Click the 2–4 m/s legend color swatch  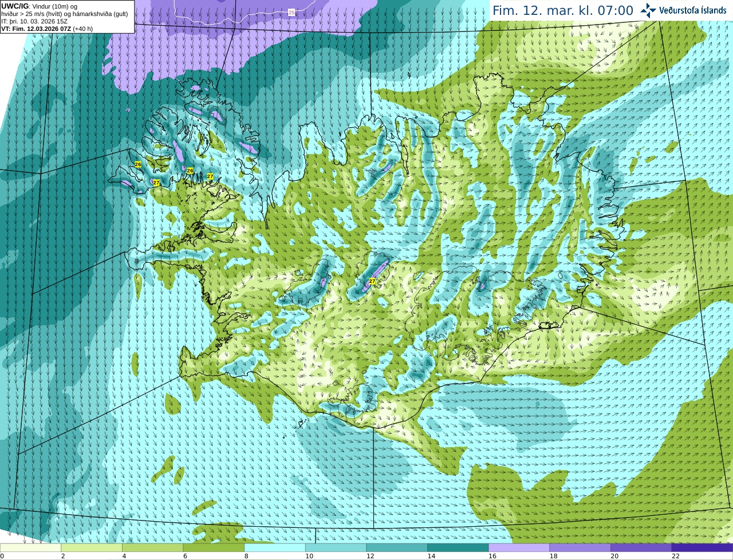coord(92,548)
